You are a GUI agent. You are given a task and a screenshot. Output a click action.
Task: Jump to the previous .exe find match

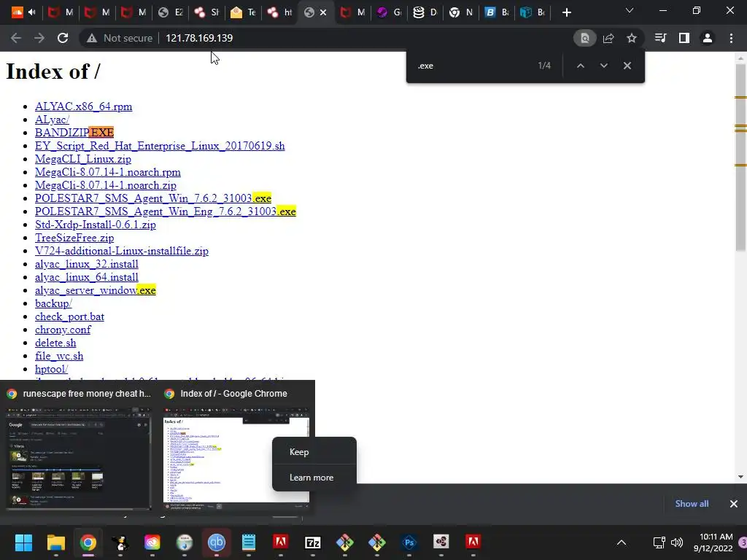[580, 66]
